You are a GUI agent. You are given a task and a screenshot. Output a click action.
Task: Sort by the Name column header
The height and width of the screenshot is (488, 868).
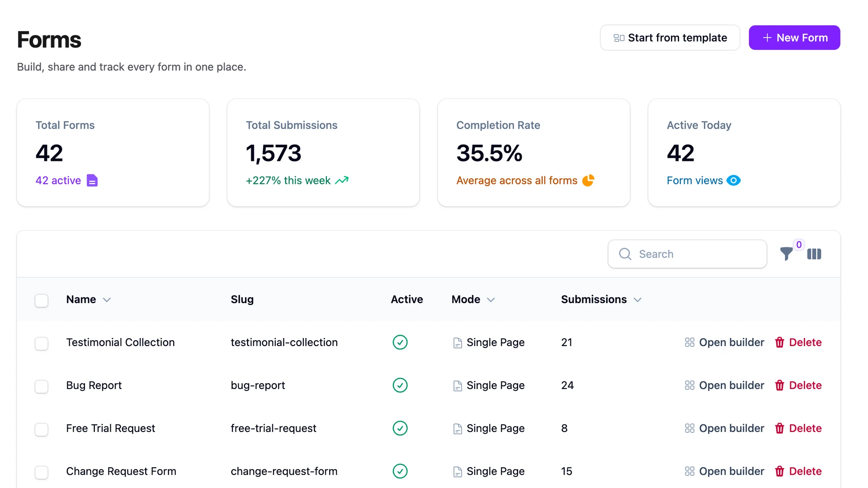(x=89, y=300)
